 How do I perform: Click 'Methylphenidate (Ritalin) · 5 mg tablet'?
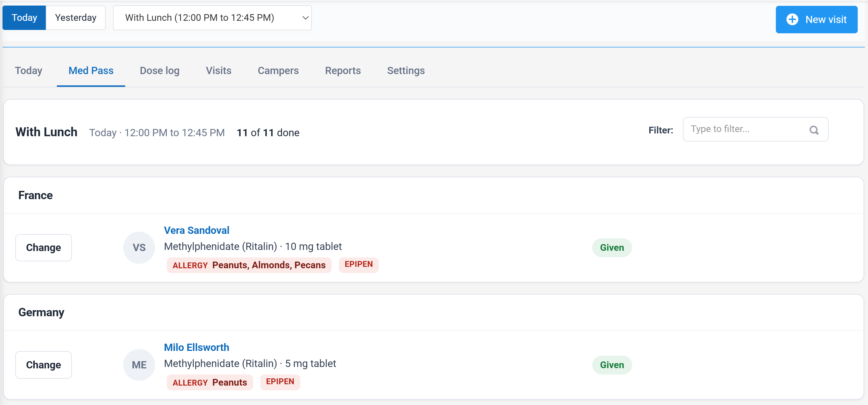250,364
